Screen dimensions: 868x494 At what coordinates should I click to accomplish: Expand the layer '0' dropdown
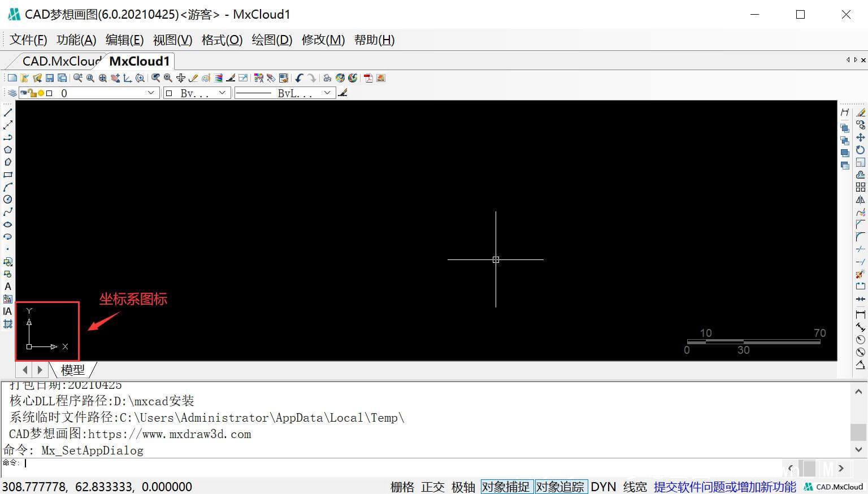coord(151,93)
